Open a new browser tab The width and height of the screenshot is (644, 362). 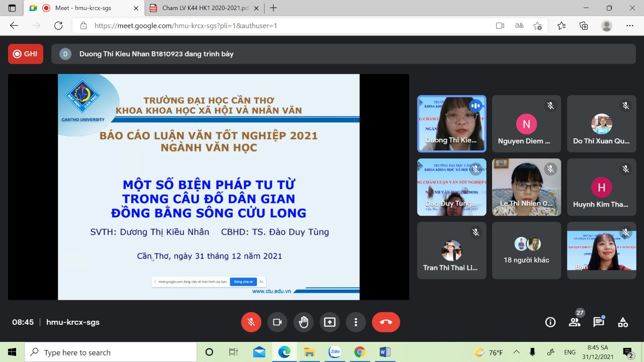coord(273,8)
